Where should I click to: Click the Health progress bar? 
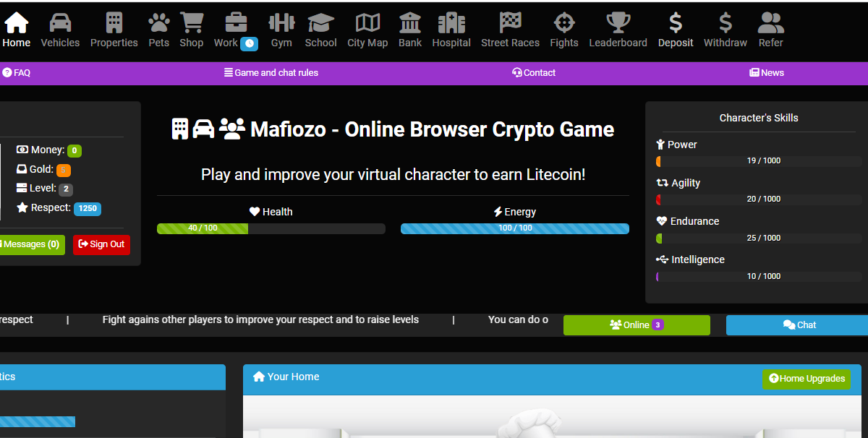pyautogui.click(x=271, y=228)
